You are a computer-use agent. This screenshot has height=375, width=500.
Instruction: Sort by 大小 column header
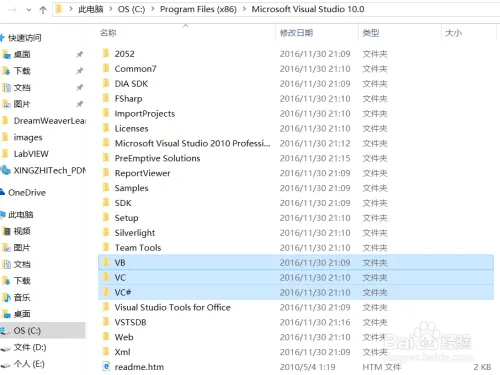(453, 33)
